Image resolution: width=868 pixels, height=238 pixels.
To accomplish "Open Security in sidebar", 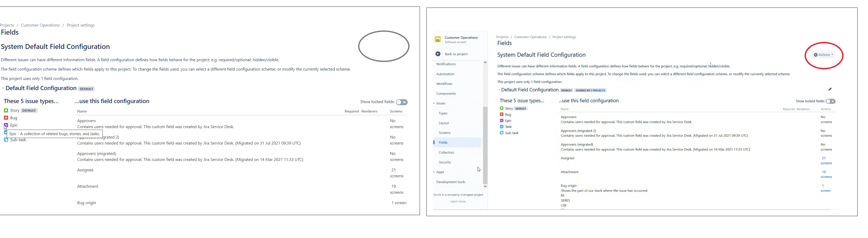I will click(x=445, y=162).
